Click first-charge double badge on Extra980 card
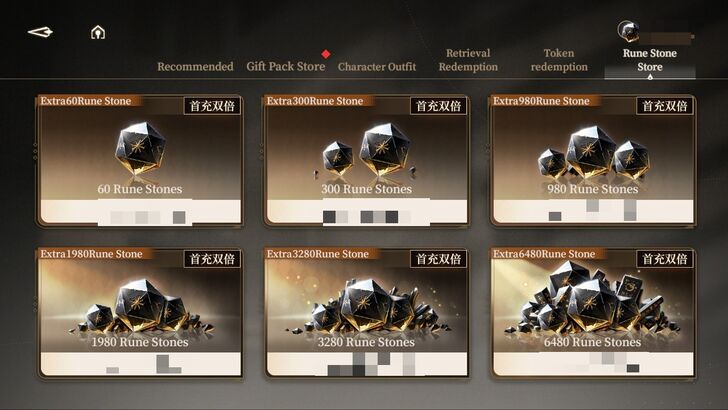 tap(664, 106)
